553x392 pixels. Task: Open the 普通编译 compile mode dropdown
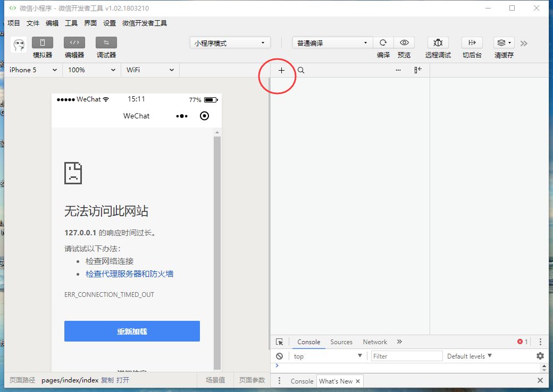pyautogui.click(x=332, y=43)
